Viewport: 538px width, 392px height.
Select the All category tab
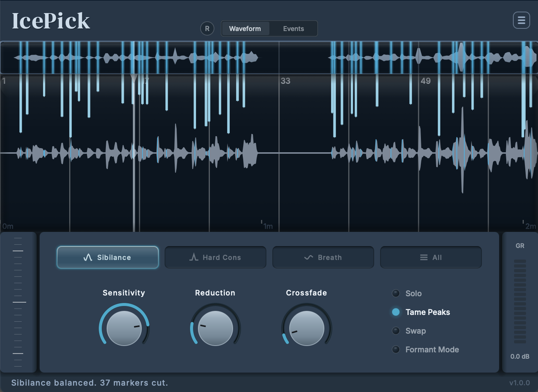point(431,257)
